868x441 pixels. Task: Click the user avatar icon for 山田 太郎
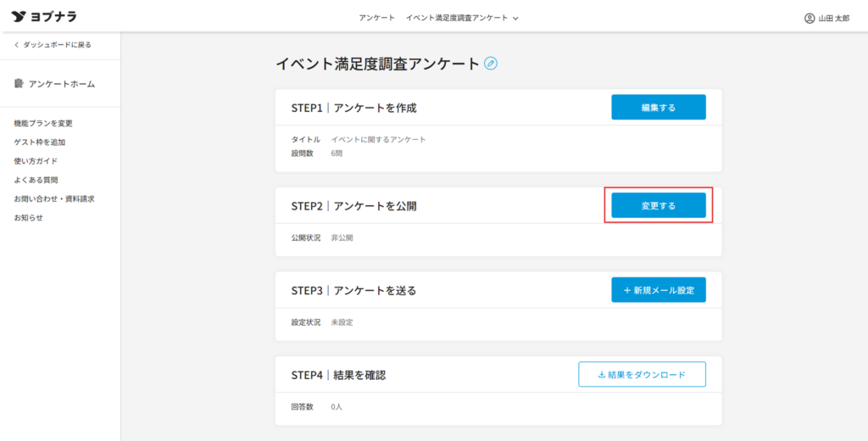coord(809,18)
